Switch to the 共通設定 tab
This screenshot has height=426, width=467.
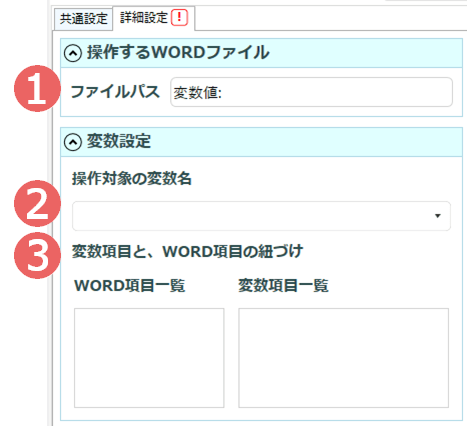point(83,19)
